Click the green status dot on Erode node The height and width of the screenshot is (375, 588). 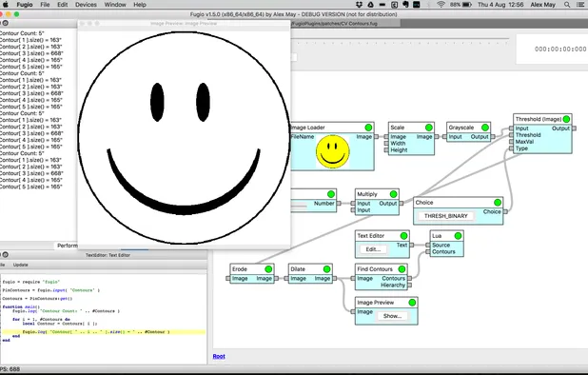268,269
